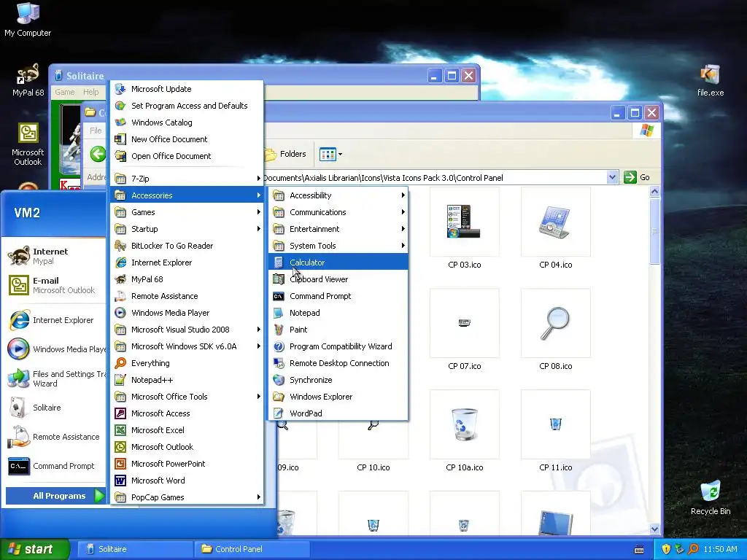Click the Everything search icon
Image resolution: width=747 pixels, height=560 pixels.
(x=120, y=363)
